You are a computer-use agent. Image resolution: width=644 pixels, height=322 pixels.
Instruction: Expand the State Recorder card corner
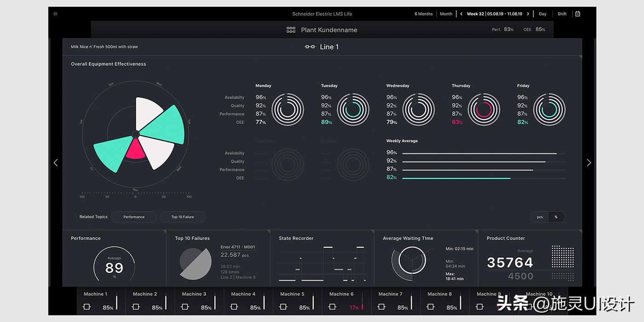(x=372, y=232)
